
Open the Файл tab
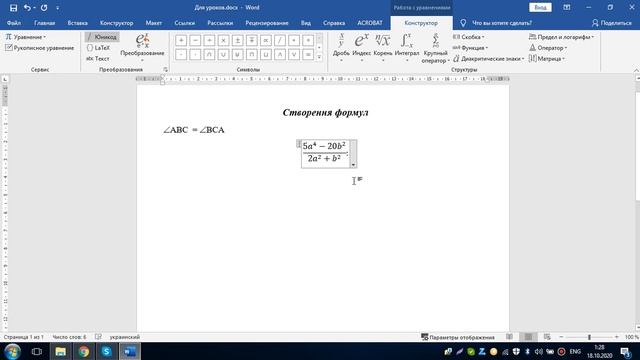pos(13,23)
